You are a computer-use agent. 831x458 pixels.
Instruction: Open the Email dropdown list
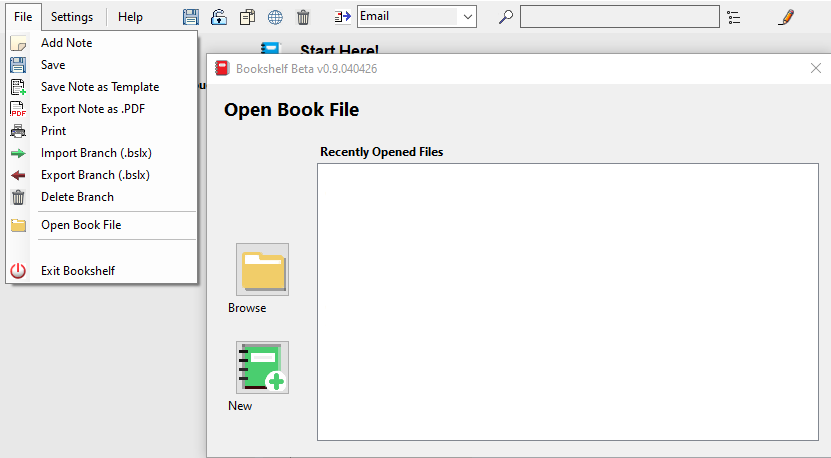coord(467,17)
